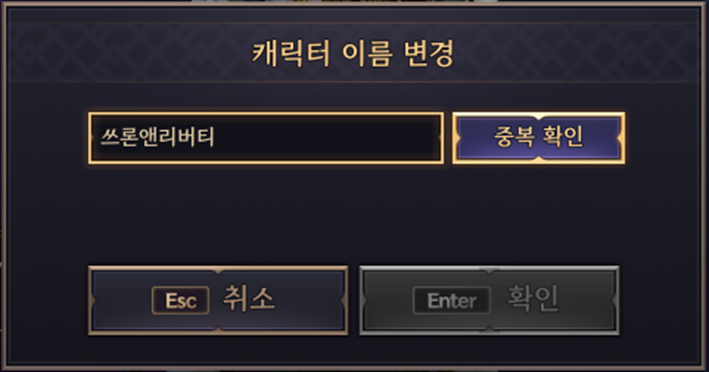Confirm the new name with 확인

[x=489, y=301]
